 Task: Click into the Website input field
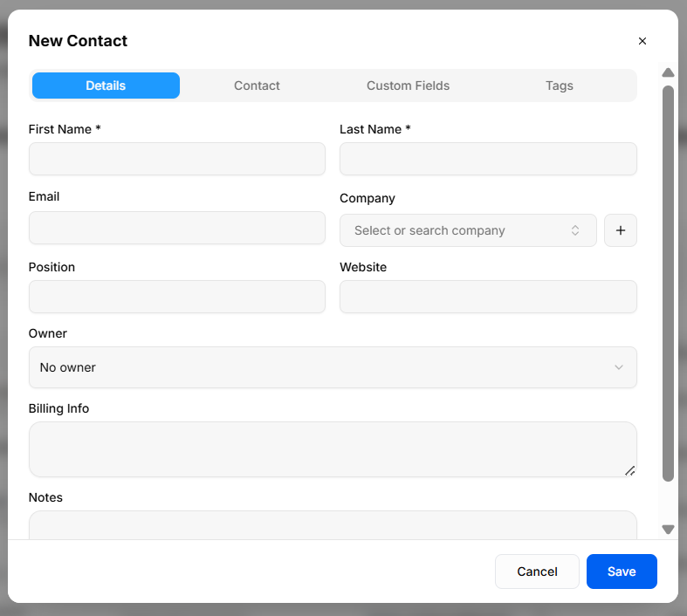488,297
